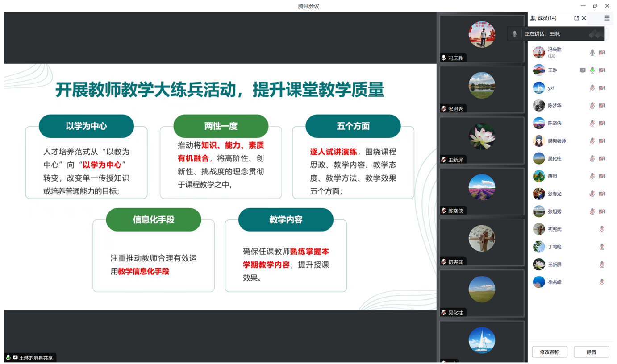Screen dimensions: 617x364
Task: Click the 成员(14) panel title
Action: pyautogui.click(x=546, y=18)
